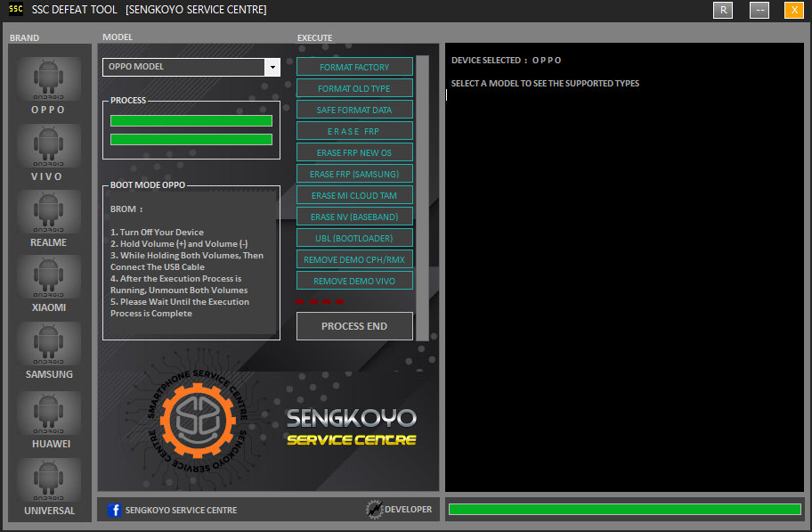This screenshot has width=812, height=532.
Task: Run ERASE MI CLOUD TAM
Action: pos(354,195)
